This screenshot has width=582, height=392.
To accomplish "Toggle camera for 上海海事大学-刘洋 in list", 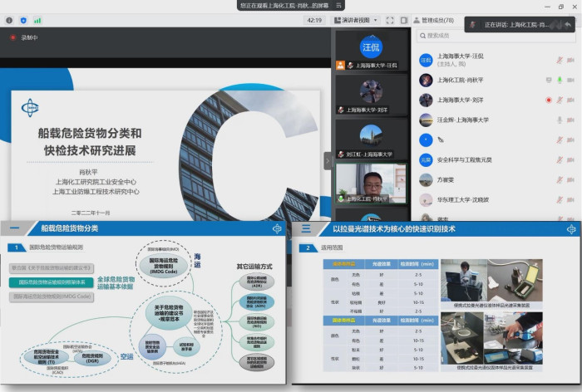I will tap(570, 100).
